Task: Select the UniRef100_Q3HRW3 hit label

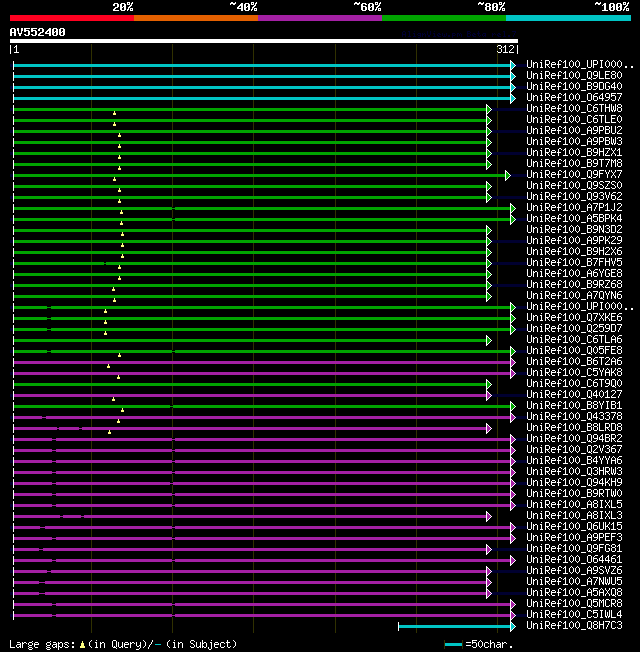Action: 574,471
